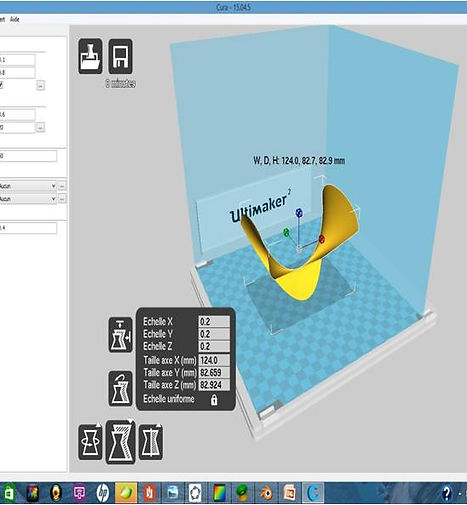
Task: Click the ... button beside lower Aucun dropdown
Action: pyautogui.click(x=62, y=199)
